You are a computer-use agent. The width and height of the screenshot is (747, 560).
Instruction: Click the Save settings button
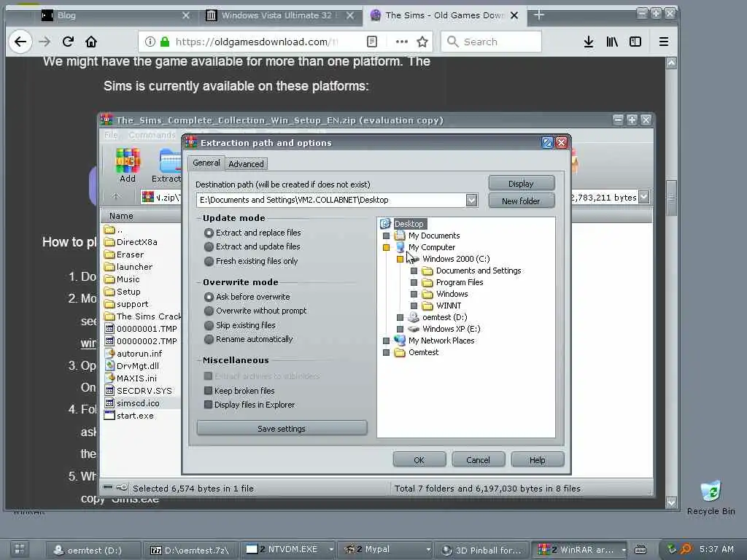coord(282,429)
